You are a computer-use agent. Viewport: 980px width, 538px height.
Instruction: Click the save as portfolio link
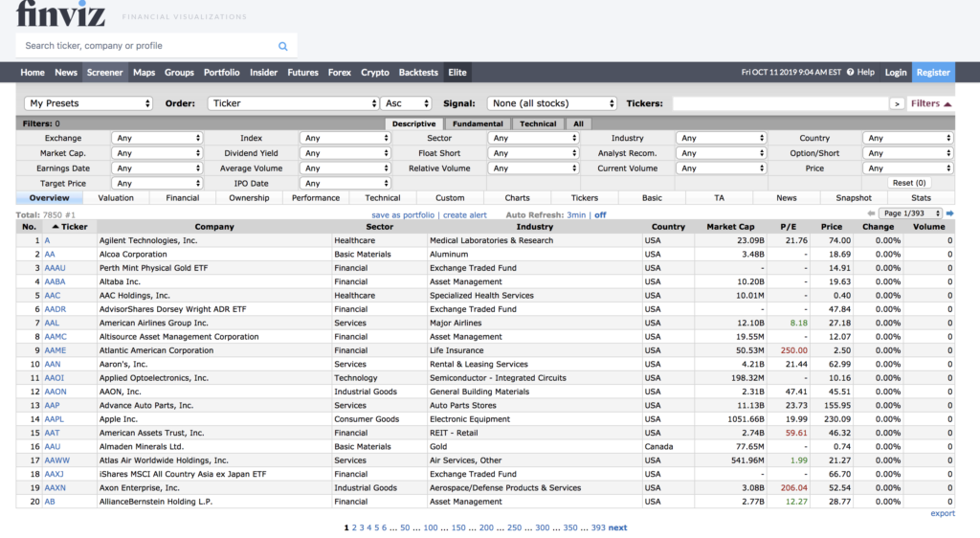coord(403,215)
